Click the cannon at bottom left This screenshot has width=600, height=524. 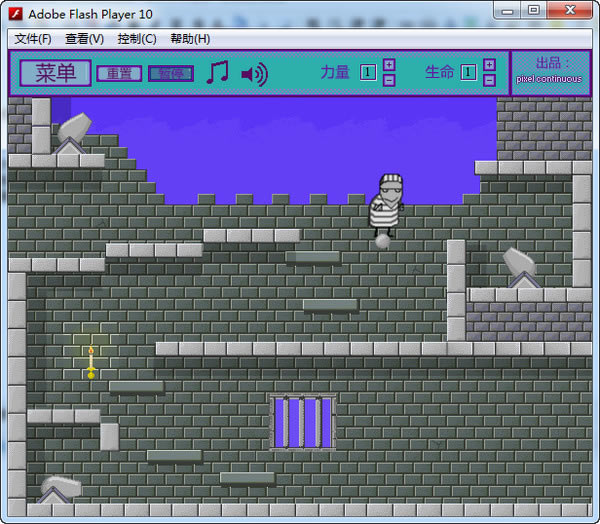click(58, 489)
